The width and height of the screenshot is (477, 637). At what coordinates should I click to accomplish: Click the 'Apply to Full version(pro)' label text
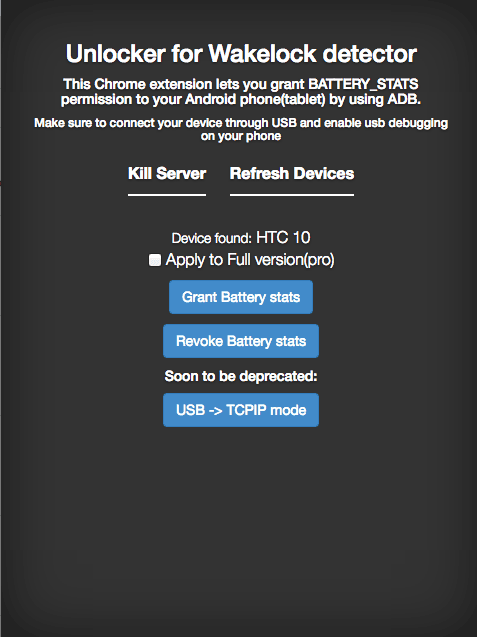[x=250, y=260]
